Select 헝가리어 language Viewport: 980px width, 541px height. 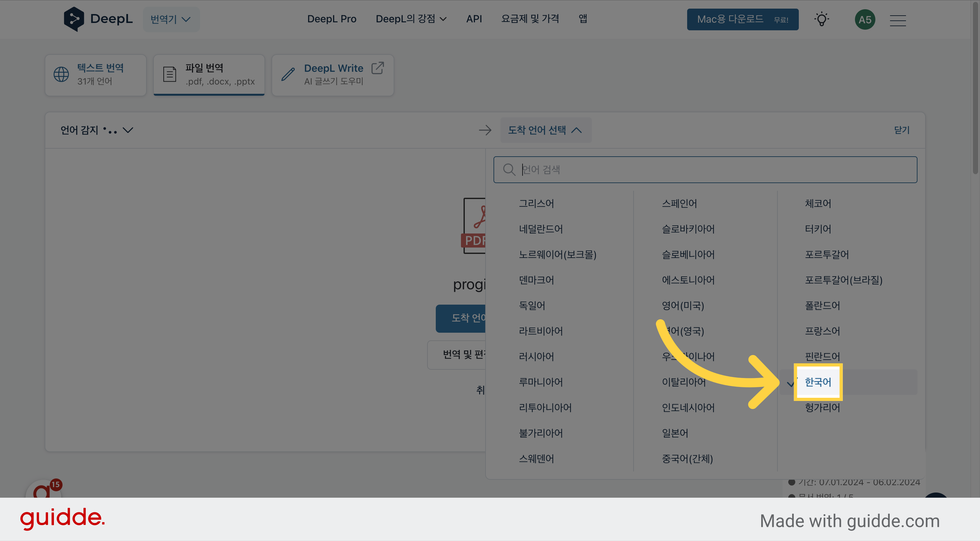pos(822,407)
